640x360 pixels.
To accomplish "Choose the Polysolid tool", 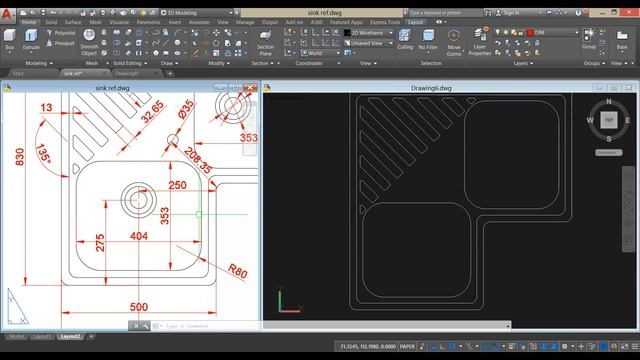I will pos(61,33).
